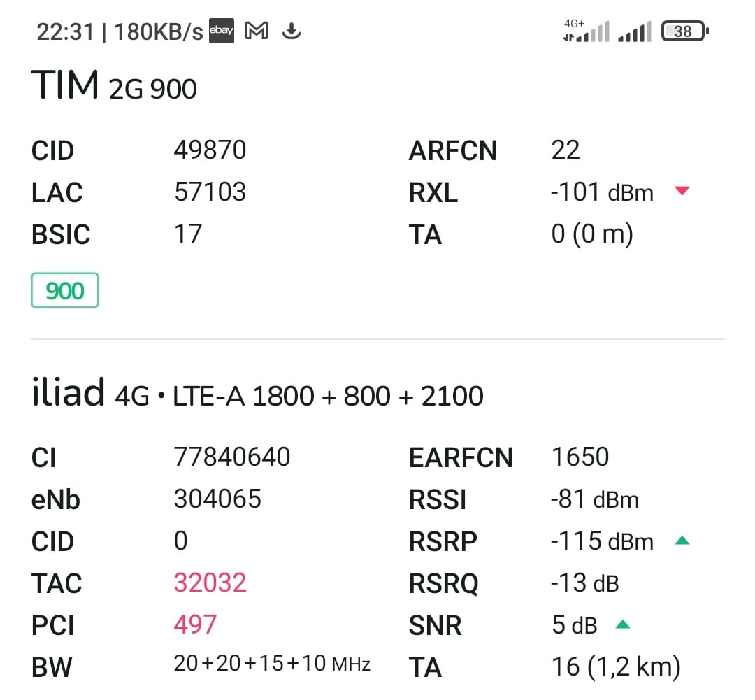Tap the CI value 77840640
The image size is (755, 700).
pos(232,456)
